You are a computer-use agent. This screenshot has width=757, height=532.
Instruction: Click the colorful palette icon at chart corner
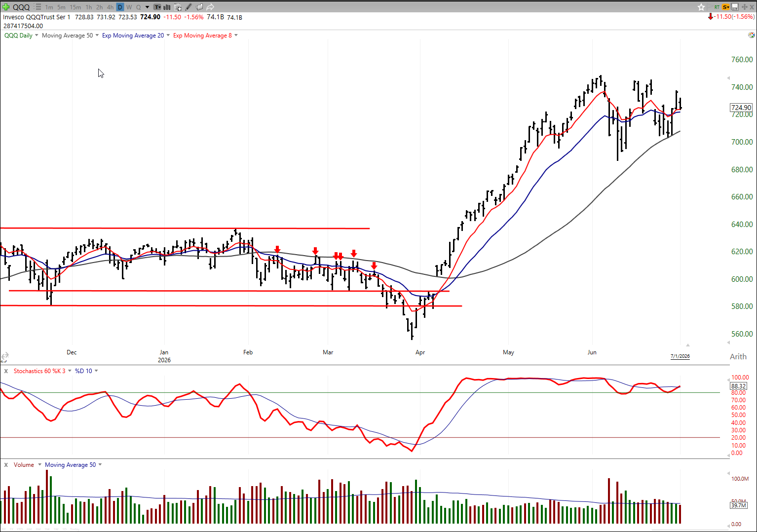pos(751,35)
